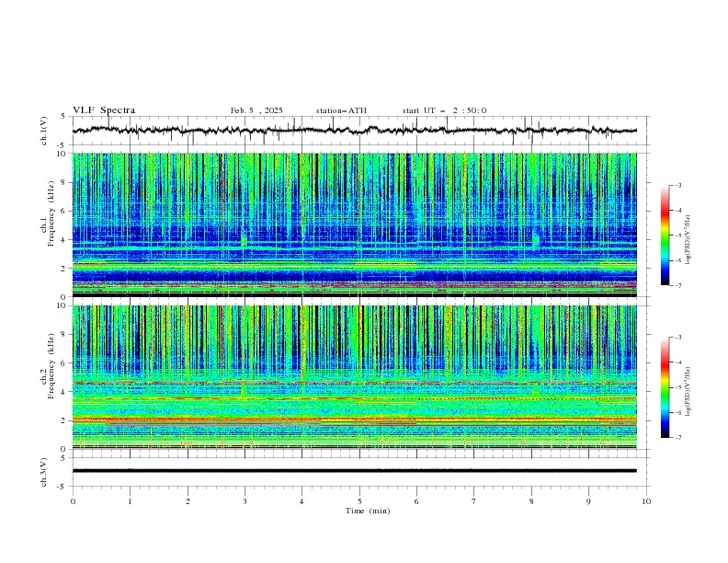728x563 pixels.
Task: Click the "ch.1(V)" axis label
Action: (x=44, y=131)
